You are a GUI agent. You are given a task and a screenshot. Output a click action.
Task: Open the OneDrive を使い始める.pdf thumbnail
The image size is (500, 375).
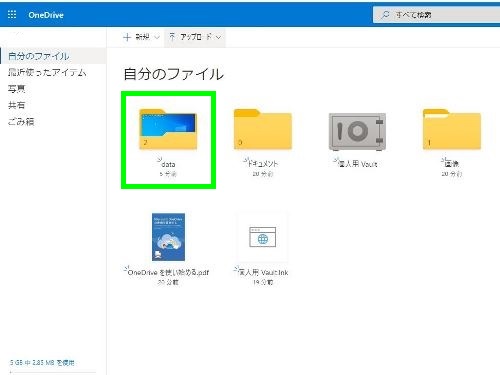click(168, 237)
